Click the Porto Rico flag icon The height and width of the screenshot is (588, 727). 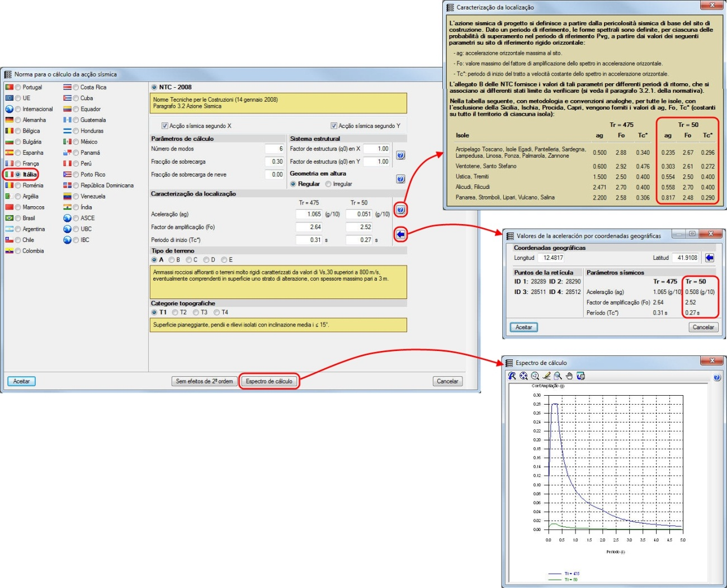click(x=67, y=174)
